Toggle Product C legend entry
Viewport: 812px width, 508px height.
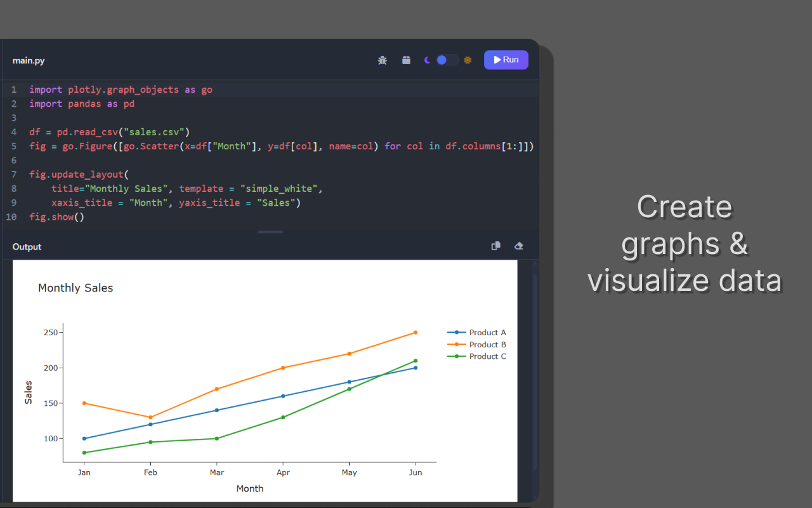pos(477,356)
